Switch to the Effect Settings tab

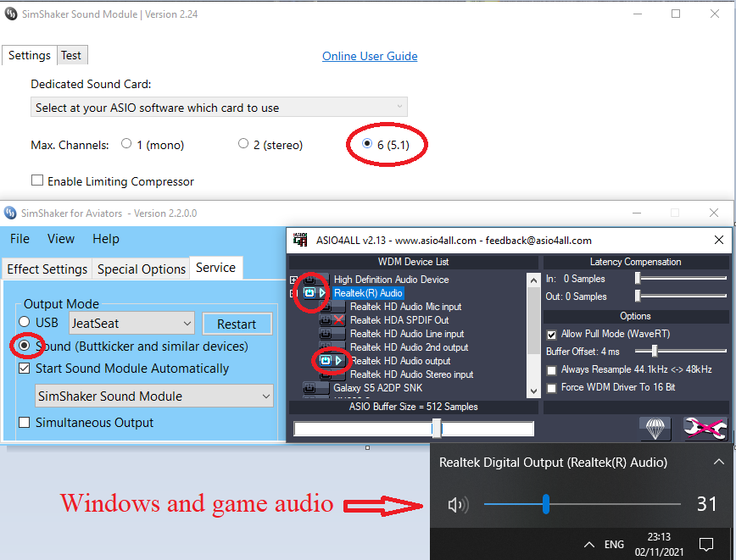click(x=47, y=269)
